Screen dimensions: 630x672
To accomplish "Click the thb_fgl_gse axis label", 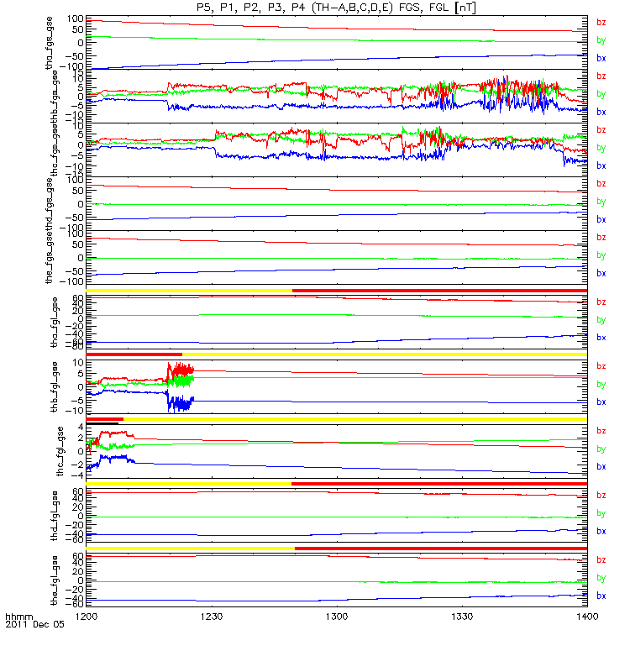I will 54,387.
